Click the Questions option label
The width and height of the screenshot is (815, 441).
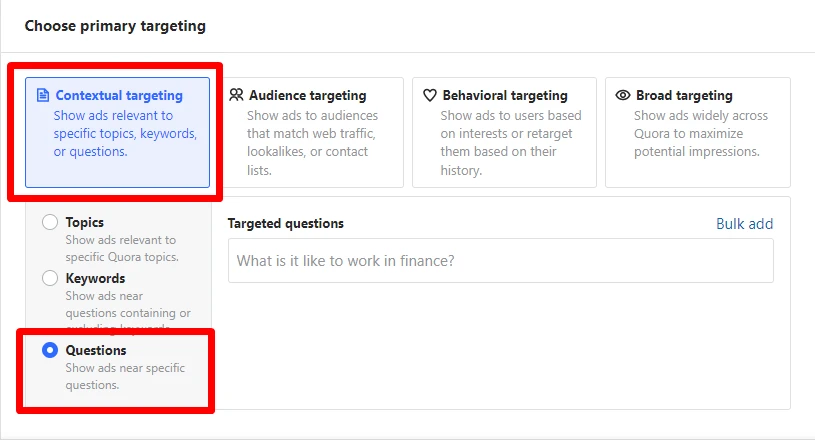[96, 350]
